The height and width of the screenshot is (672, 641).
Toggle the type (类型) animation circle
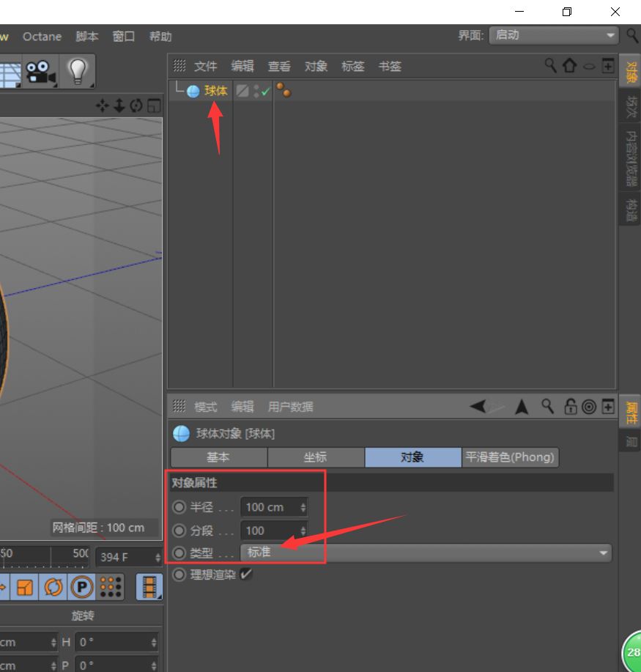click(x=179, y=553)
